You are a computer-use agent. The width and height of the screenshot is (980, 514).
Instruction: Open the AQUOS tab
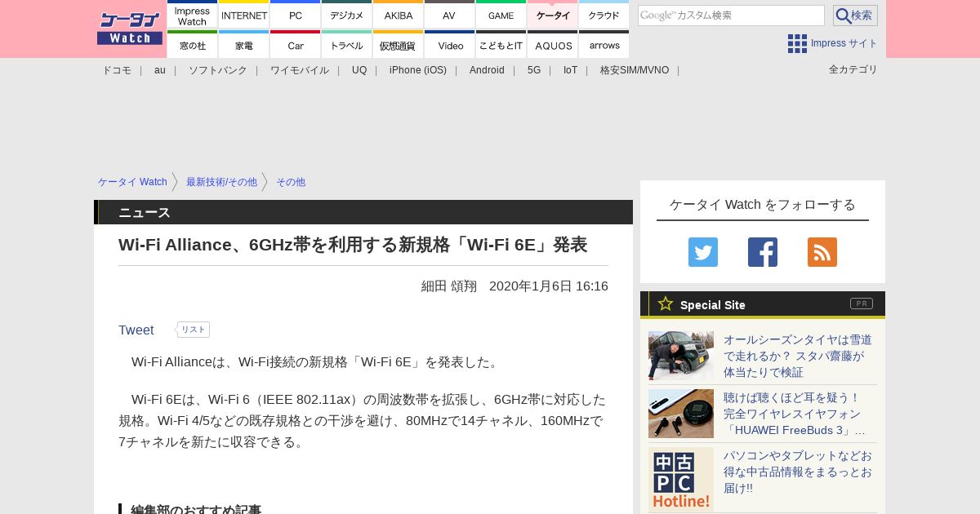[553, 45]
